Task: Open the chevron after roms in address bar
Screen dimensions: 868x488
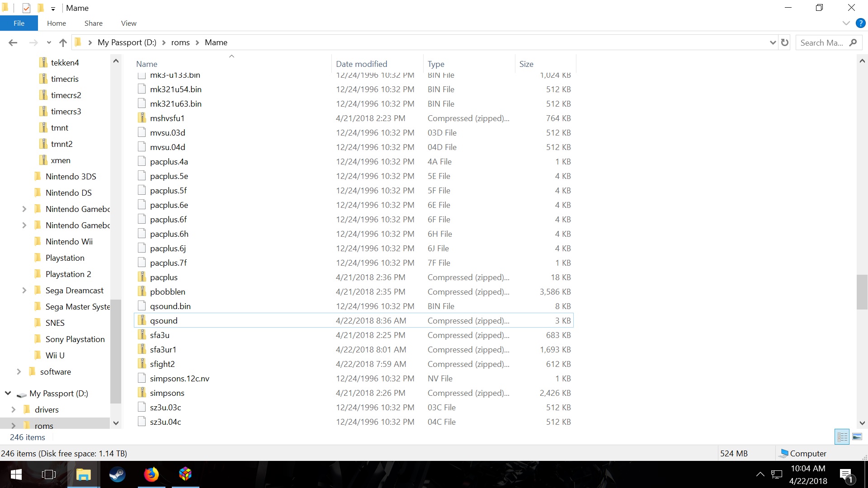Action: pos(197,42)
